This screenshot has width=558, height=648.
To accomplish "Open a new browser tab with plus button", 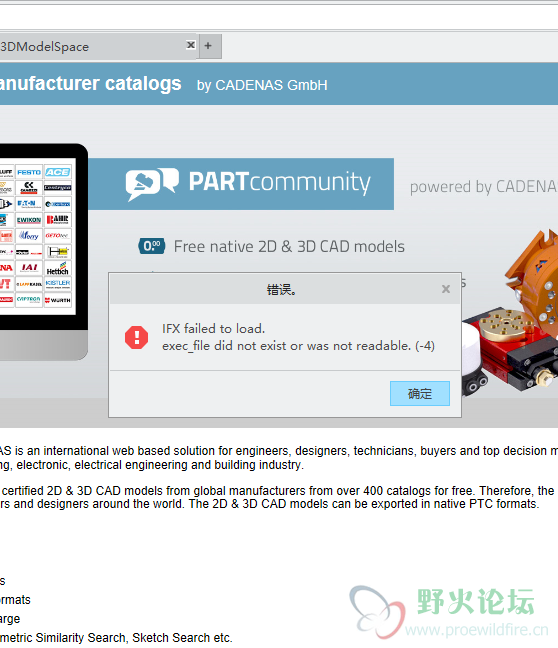I will pos(208,46).
